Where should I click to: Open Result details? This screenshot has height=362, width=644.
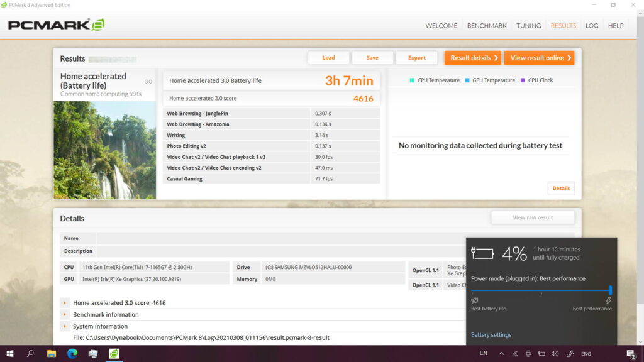pos(473,58)
